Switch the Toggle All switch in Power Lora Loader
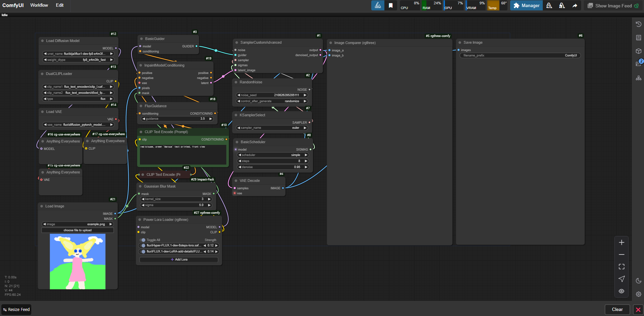The height and width of the screenshot is (316, 644). 143,240
